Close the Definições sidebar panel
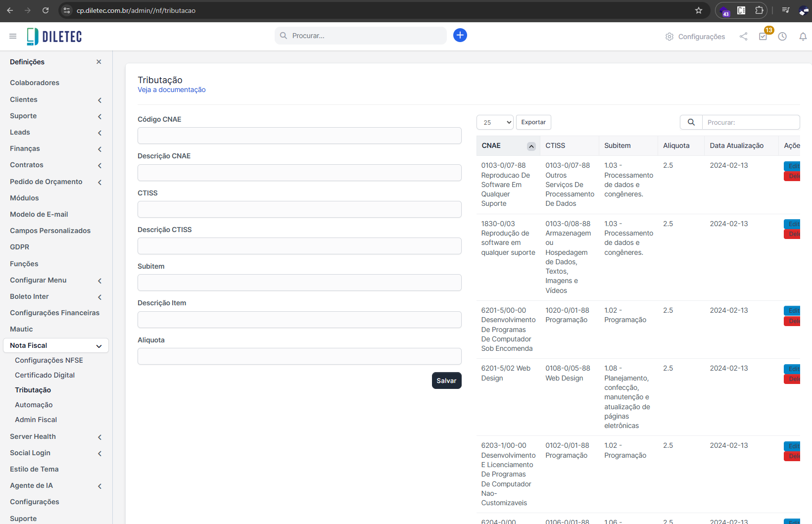The width and height of the screenshot is (812, 524). 98,62
